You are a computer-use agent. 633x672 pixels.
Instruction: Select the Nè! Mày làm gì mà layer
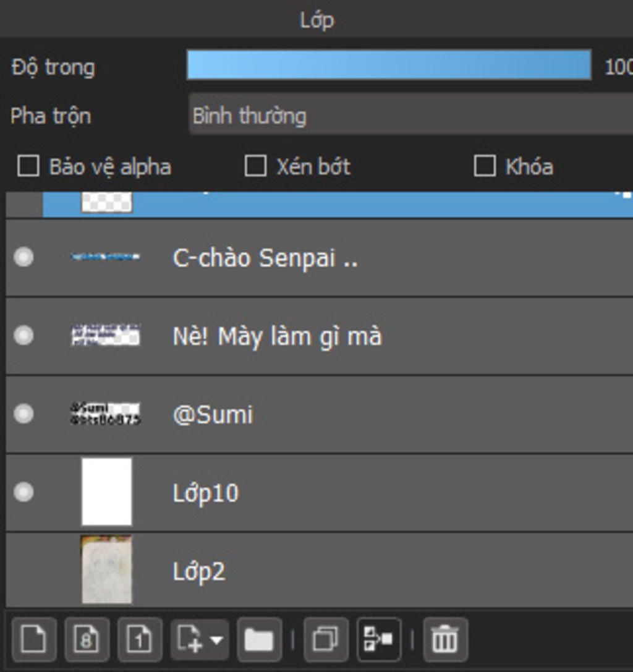[277, 336]
